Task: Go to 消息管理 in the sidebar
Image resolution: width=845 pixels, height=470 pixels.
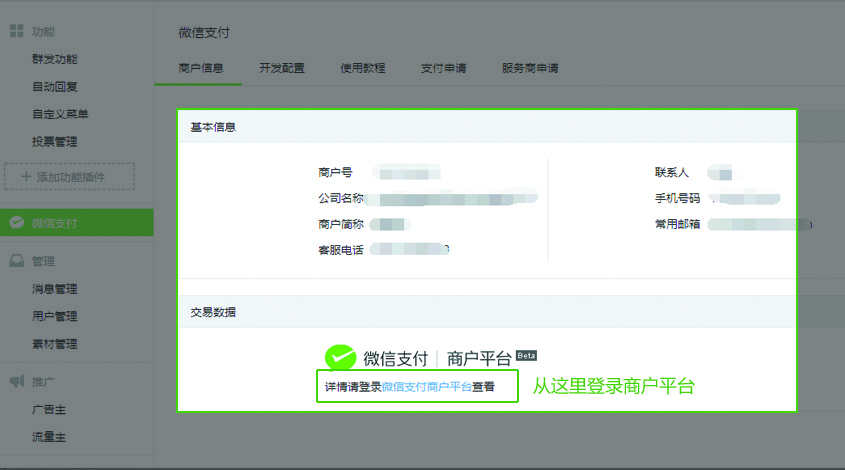Action: click(54, 289)
